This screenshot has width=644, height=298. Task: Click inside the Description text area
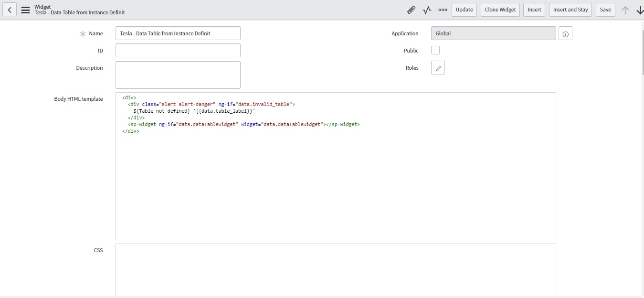[x=178, y=74]
